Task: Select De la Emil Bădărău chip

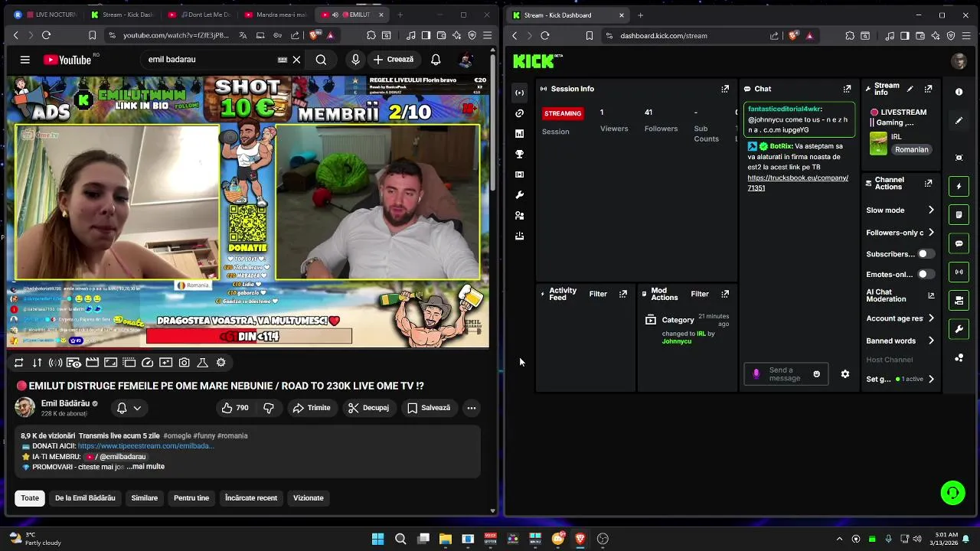Action: tap(85, 498)
